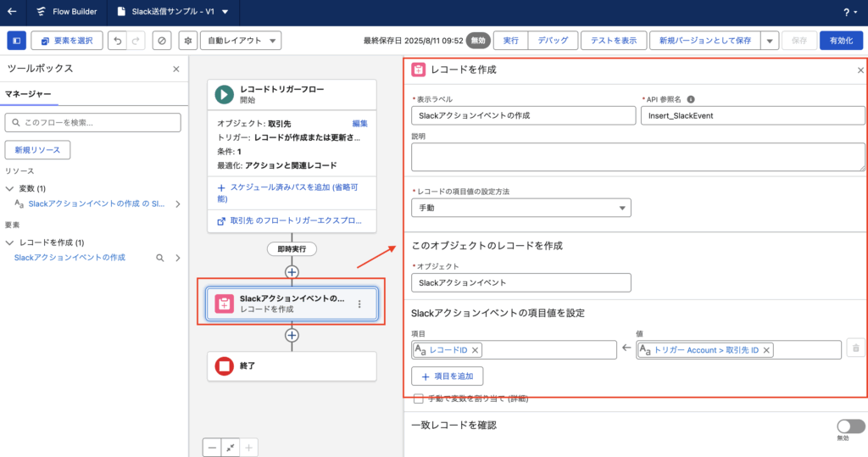This screenshot has width=868, height=457.
Task: Zoom out the canvas with minus button
Action: click(212, 447)
